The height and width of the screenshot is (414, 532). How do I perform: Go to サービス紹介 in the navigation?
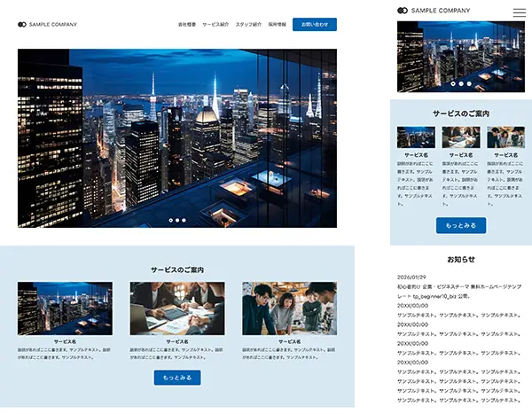click(215, 25)
